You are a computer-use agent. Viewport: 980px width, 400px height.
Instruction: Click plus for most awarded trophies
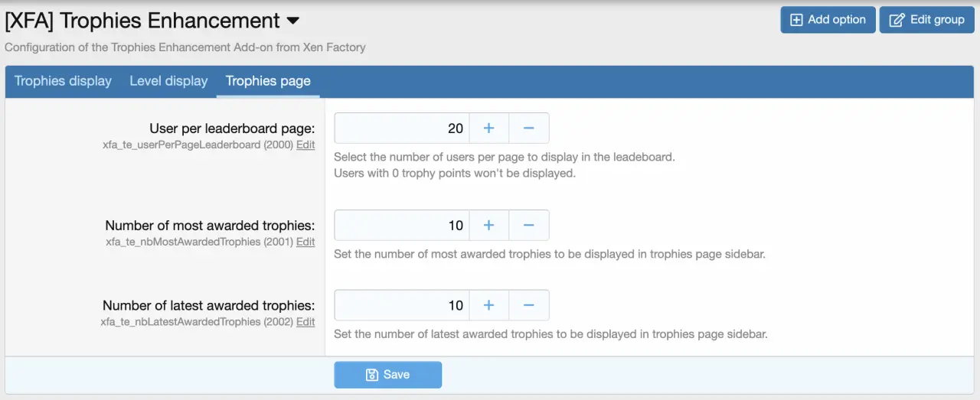(488, 225)
